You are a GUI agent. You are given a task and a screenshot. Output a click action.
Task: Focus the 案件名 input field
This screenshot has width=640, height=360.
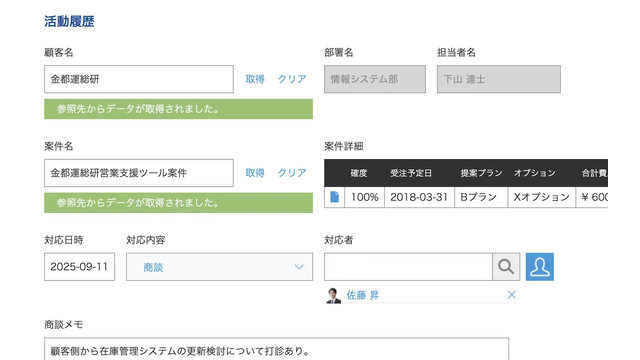(139, 173)
